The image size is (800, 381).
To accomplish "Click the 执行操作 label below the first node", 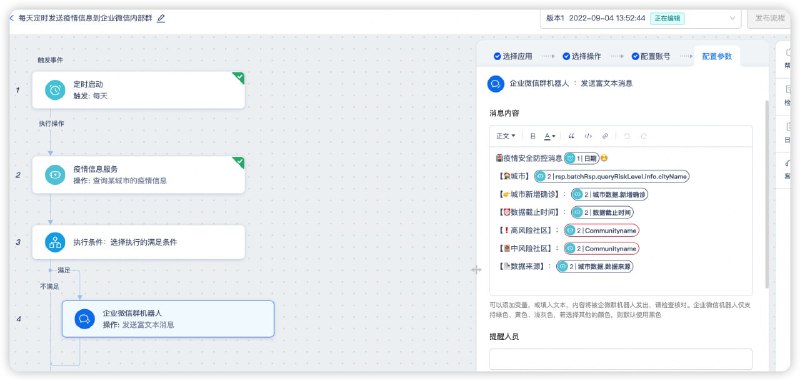I will click(52, 123).
